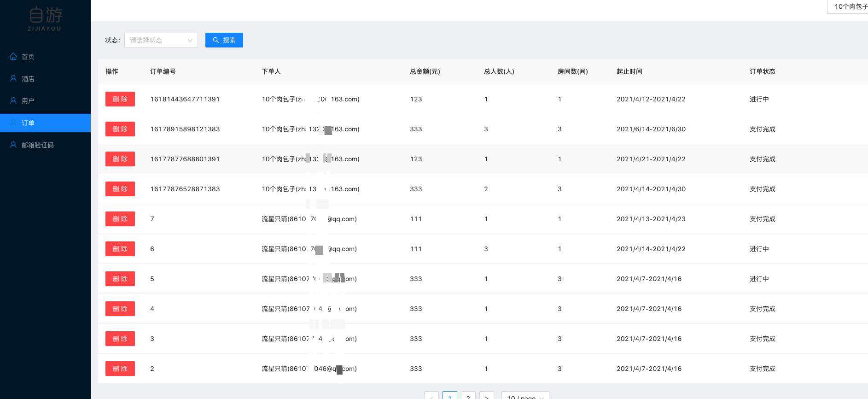Open the 10个肉包子 user menu at top right
This screenshot has width=868, height=399.
(x=848, y=6)
